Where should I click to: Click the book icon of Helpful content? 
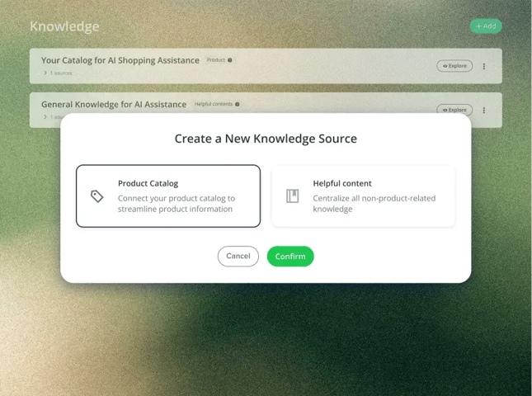click(x=292, y=196)
